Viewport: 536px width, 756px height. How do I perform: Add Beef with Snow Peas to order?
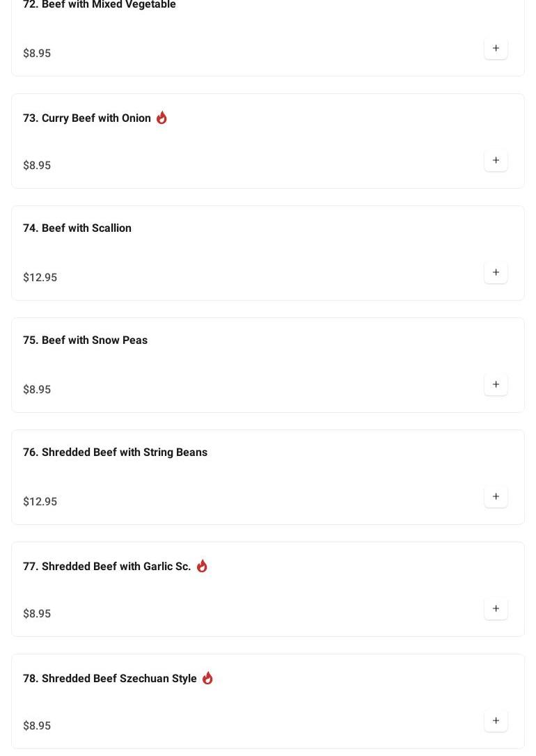(496, 385)
